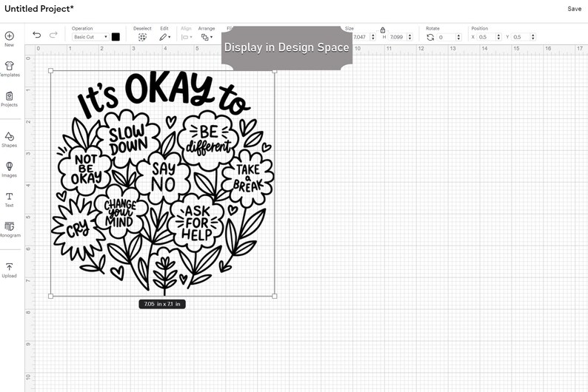The width and height of the screenshot is (588, 392).
Task: Click the Deselect icon
Action: [x=142, y=37]
